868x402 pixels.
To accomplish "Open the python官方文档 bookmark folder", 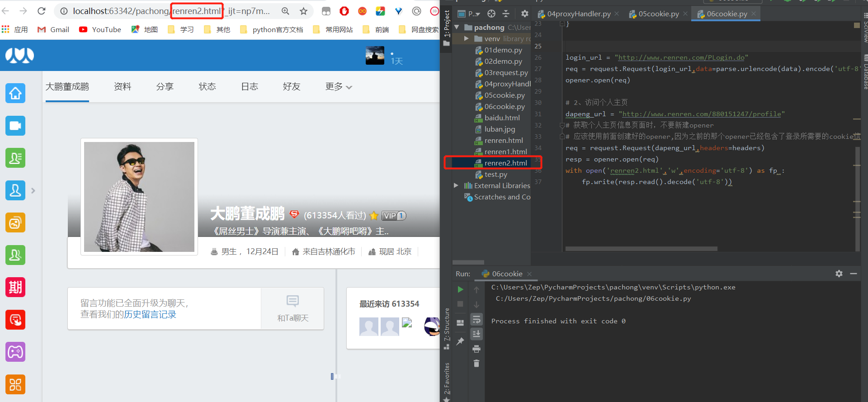I will pos(272,29).
